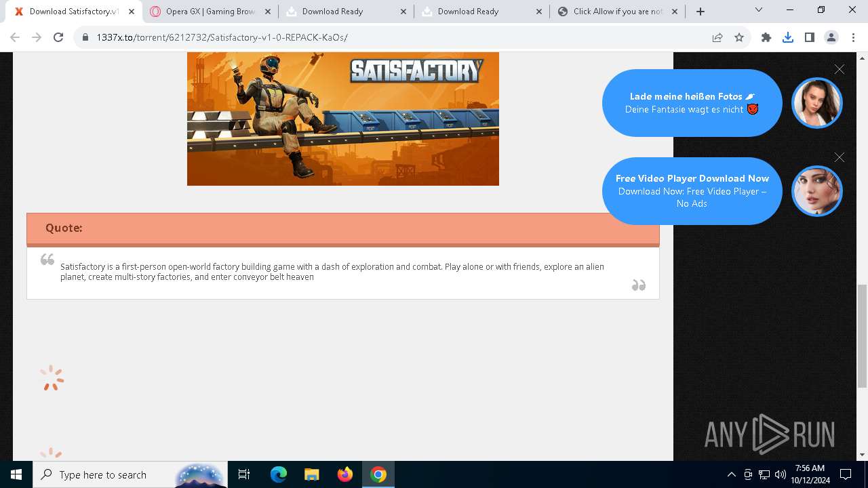The image size is (868, 488).
Task: Click the Quote: header bar
Action: point(343,228)
